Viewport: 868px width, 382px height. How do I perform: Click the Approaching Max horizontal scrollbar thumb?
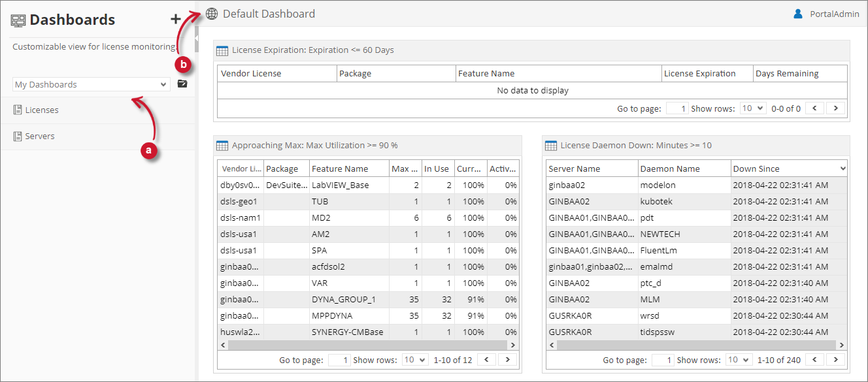tap(367, 345)
